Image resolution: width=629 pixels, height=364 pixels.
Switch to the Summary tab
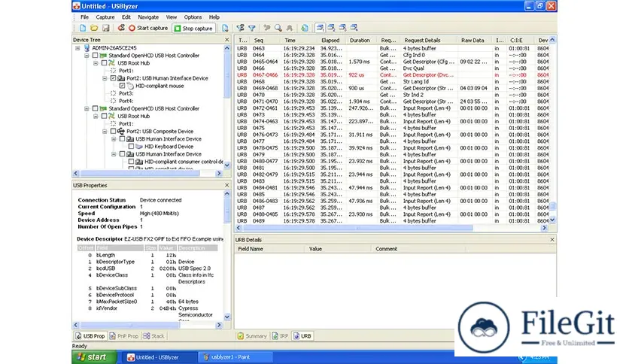point(251,336)
